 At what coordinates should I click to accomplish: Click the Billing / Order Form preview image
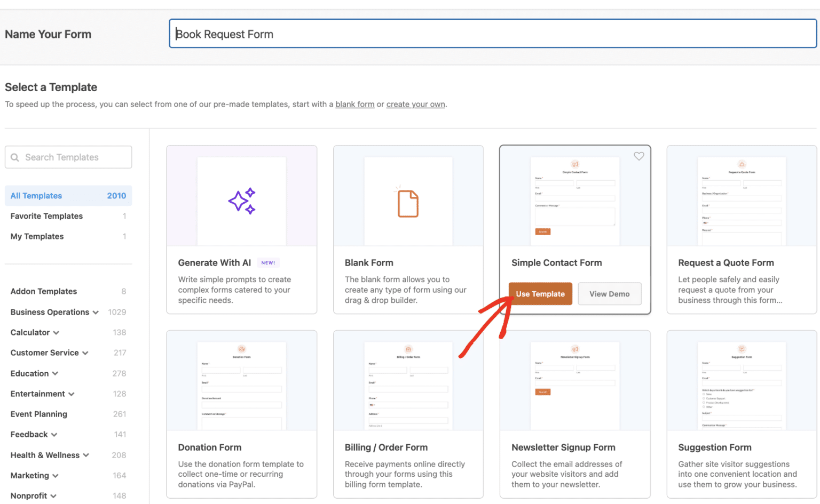[408, 381]
